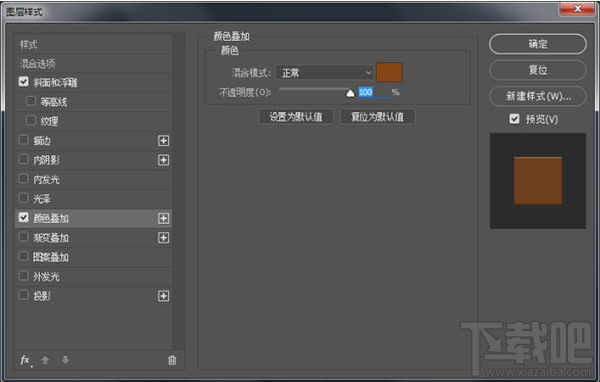Click the 复位 button
The height and width of the screenshot is (382, 600).
pos(538,70)
